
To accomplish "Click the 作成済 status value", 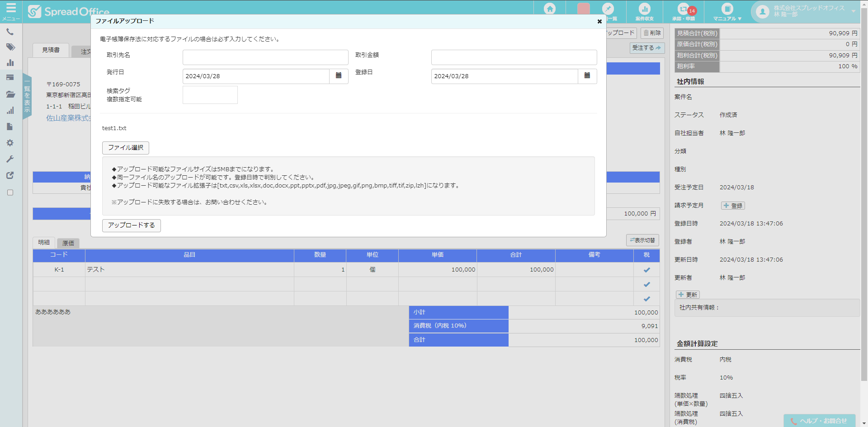I will click(728, 115).
